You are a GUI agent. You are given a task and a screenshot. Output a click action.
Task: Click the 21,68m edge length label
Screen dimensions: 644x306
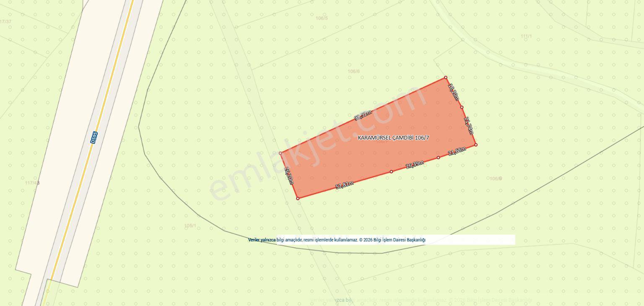457,151
